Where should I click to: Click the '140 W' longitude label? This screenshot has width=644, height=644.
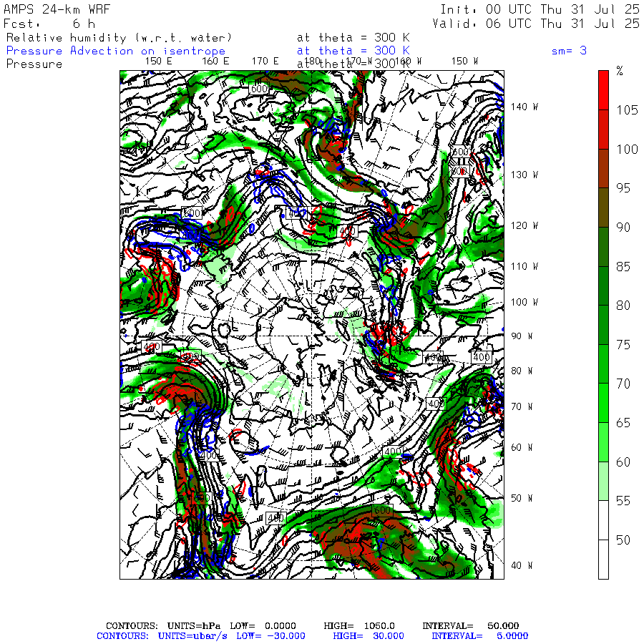(524, 107)
